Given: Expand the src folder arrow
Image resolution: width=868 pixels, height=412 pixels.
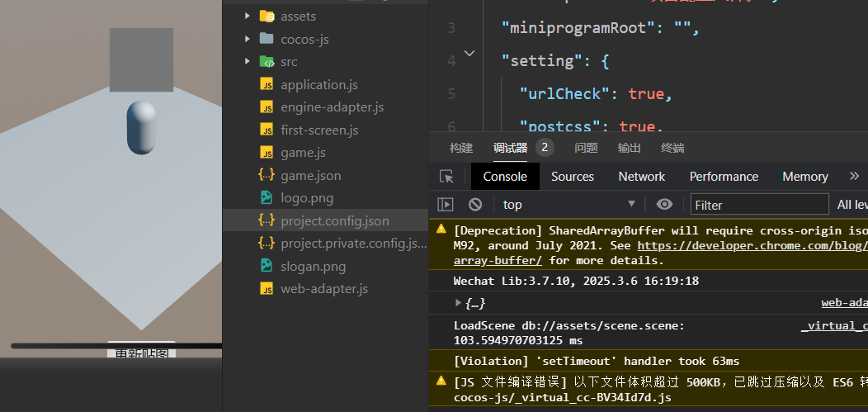Looking at the screenshot, I should 248,61.
